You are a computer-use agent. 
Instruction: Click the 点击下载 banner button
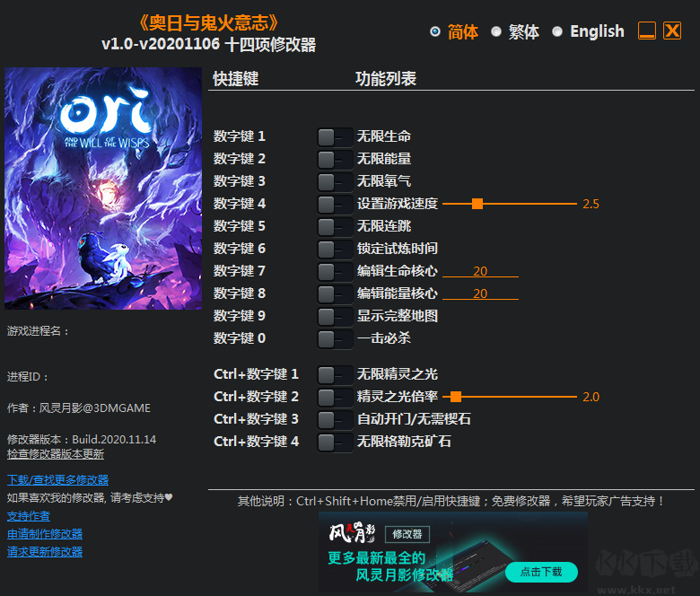pyautogui.click(x=541, y=572)
